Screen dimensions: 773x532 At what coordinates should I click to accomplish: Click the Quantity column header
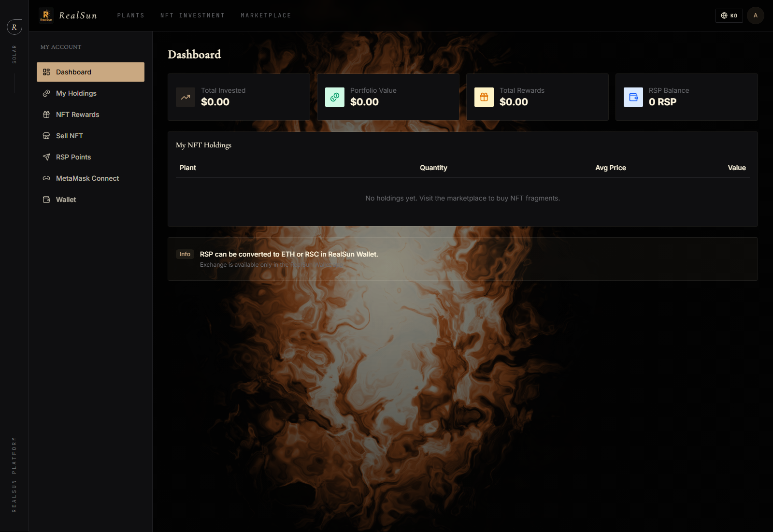point(433,168)
